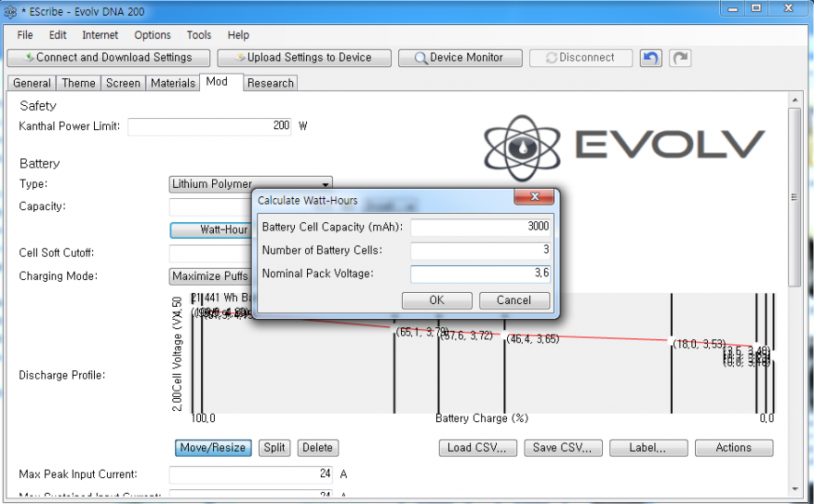Click the Discharge Profile label
The image size is (814, 504).
click(61, 376)
